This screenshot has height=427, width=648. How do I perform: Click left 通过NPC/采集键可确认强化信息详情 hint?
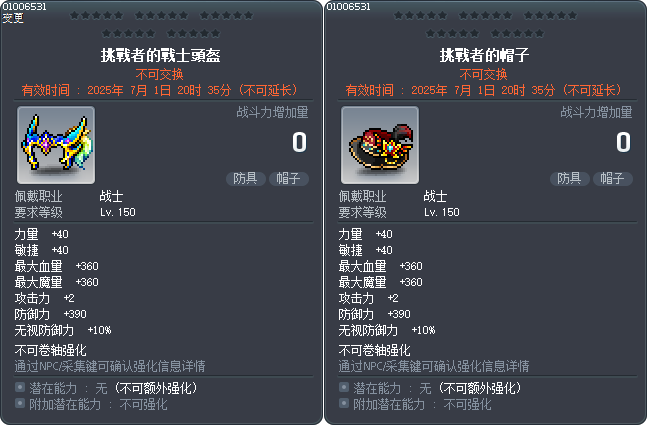110,366
